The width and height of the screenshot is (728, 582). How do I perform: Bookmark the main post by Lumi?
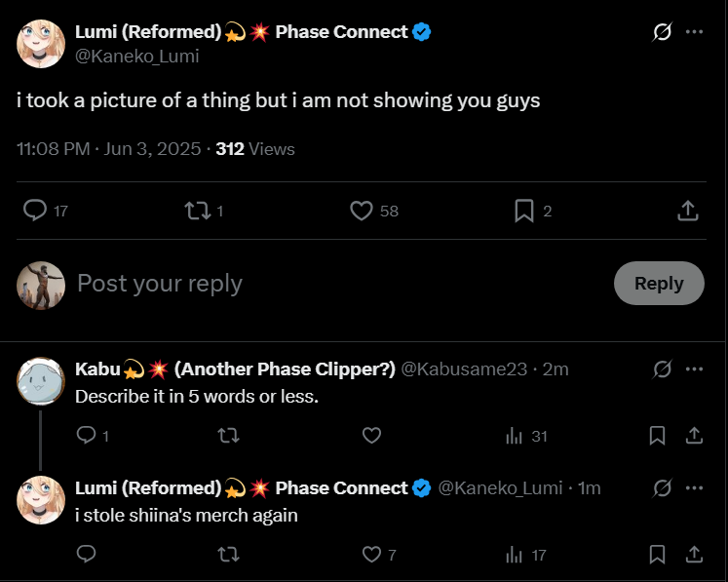(x=524, y=211)
